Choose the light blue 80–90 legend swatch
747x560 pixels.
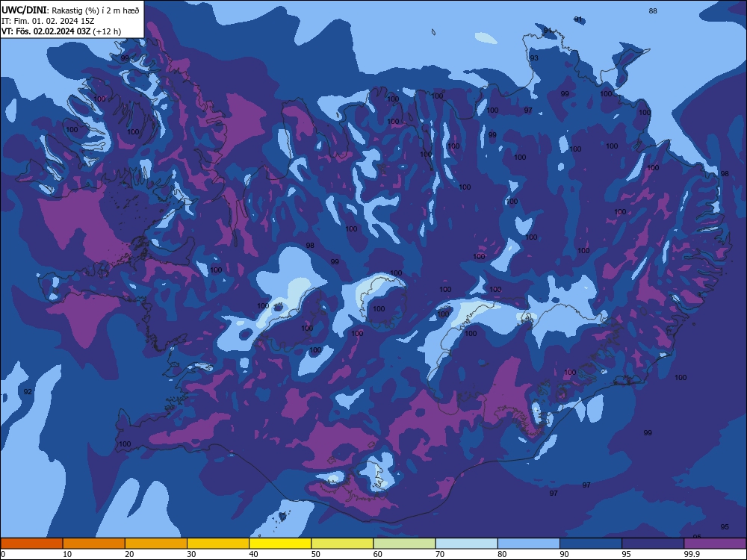(529, 544)
